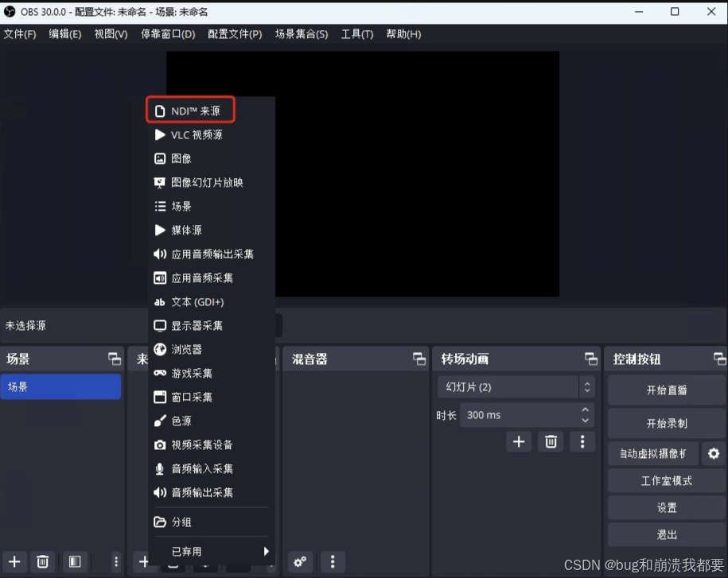
Task: Open the audio gear icon below the mixer
Action: (300, 562)
